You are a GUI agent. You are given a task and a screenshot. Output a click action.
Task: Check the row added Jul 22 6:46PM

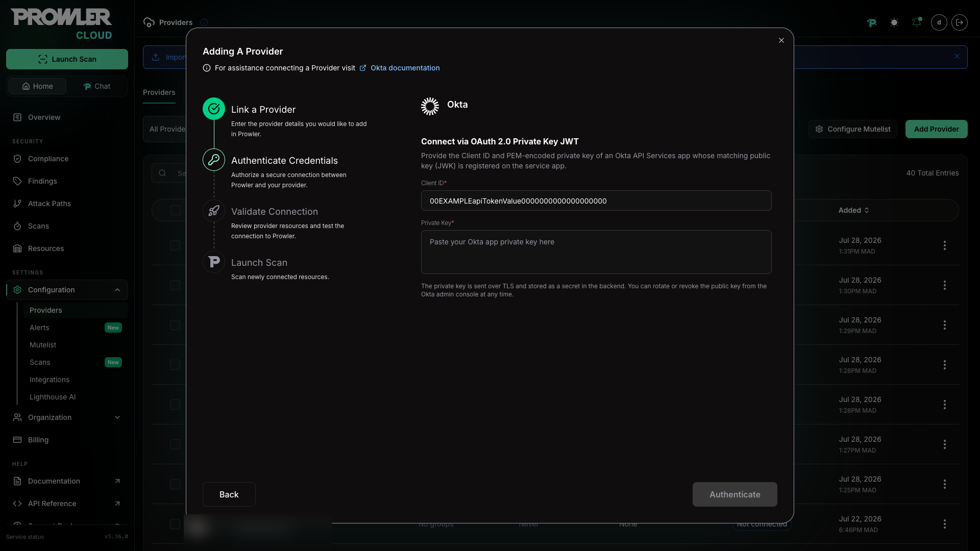pos(175,524)
